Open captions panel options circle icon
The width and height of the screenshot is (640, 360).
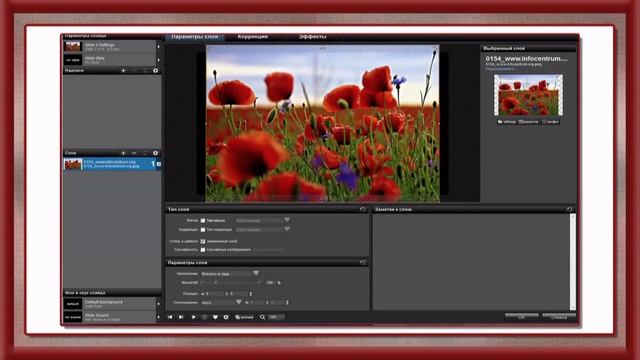[156, 71]
